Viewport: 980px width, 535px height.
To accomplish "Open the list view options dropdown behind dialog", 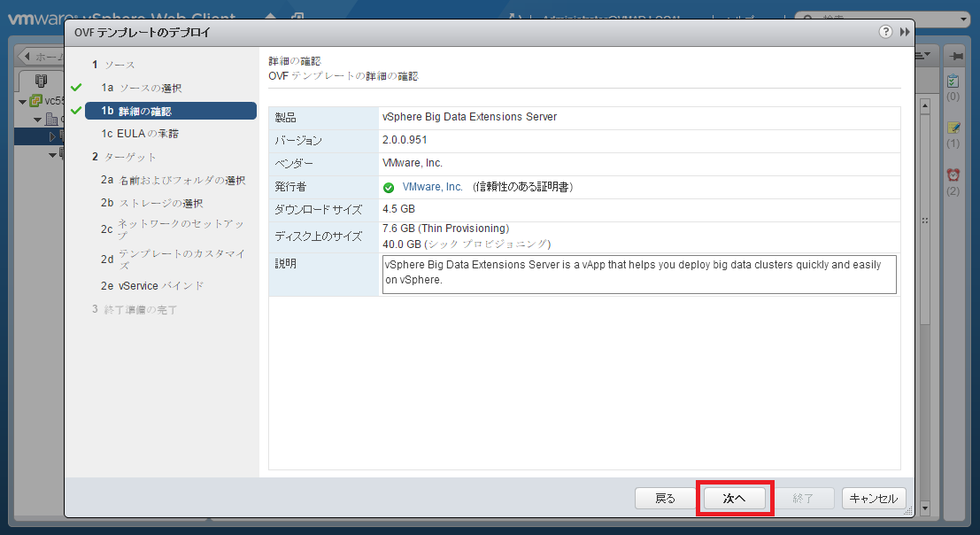I will (x=922, y=57).
